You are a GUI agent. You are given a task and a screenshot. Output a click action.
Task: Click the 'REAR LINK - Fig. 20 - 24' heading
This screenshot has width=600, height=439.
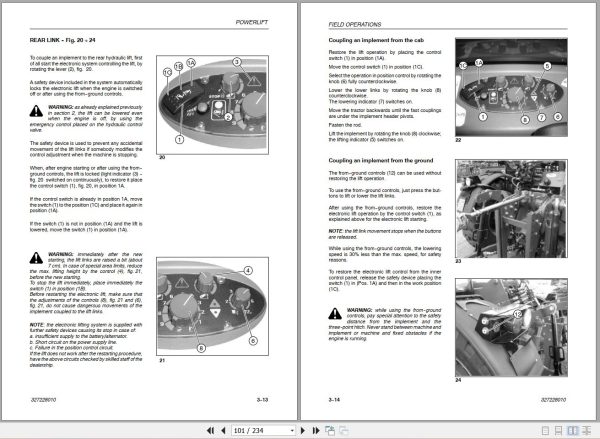(62, 40)
